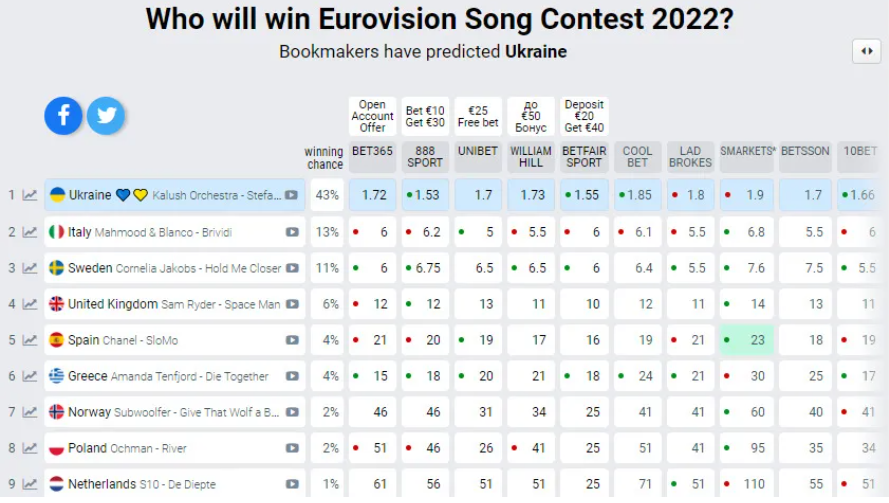This screenshot has width=889, height=503.
Task: Click Ukraine's BET365 odds of 1.72
Action: click(373, 195)
